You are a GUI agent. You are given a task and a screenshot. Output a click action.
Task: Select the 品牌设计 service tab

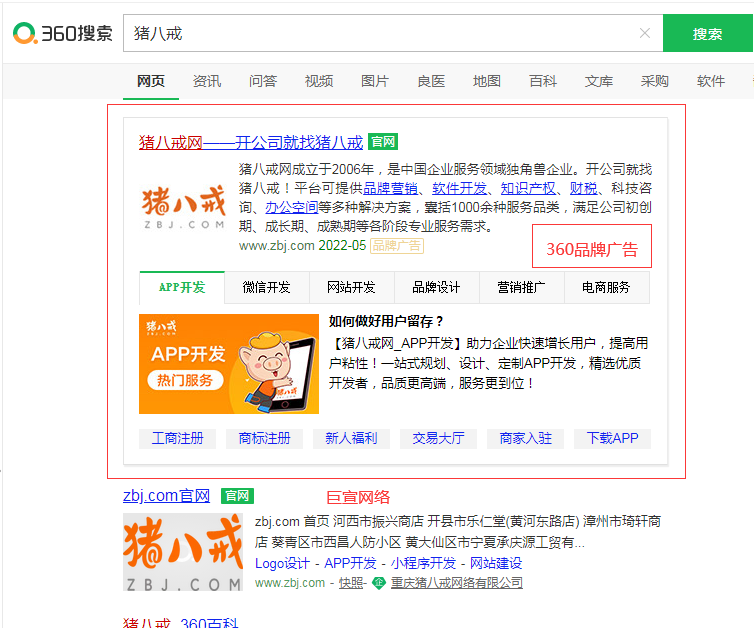pos(436,288)
